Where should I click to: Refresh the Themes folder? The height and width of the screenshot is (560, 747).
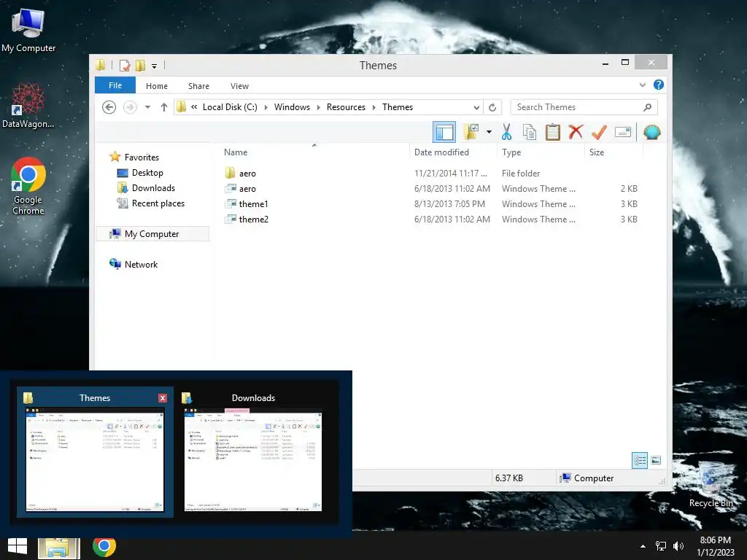pyautogui.click(x=492, y=108)
